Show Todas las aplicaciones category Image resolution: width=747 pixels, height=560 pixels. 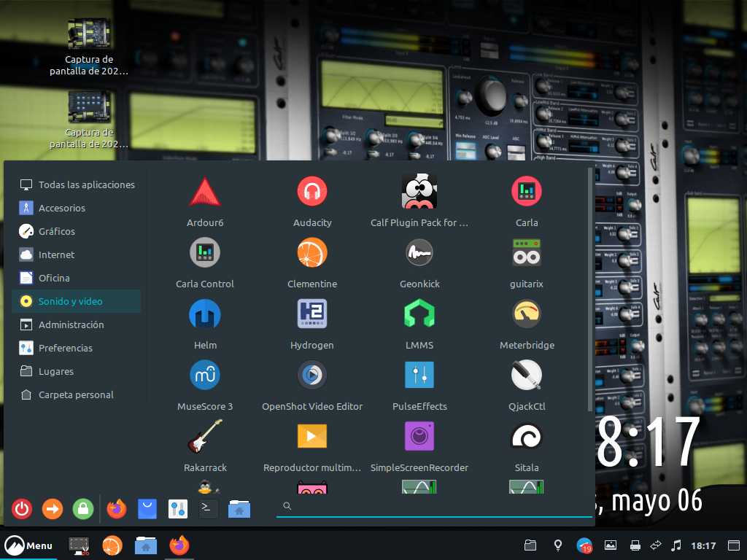point(86,184)
